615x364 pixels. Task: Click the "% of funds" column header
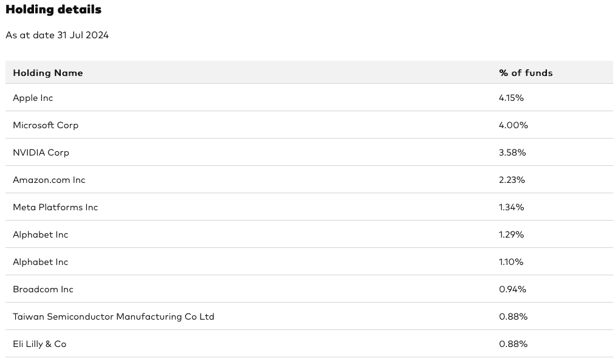click(x=526, y=73)
